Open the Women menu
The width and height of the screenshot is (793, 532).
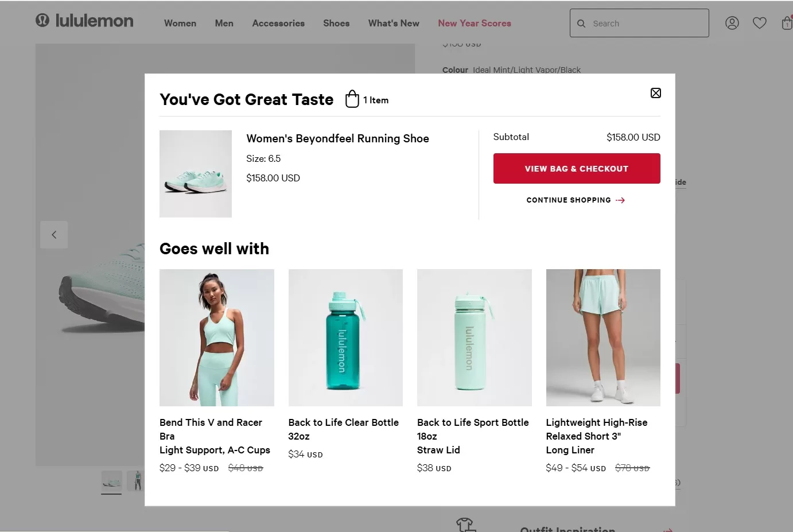(x=180, y=24)
